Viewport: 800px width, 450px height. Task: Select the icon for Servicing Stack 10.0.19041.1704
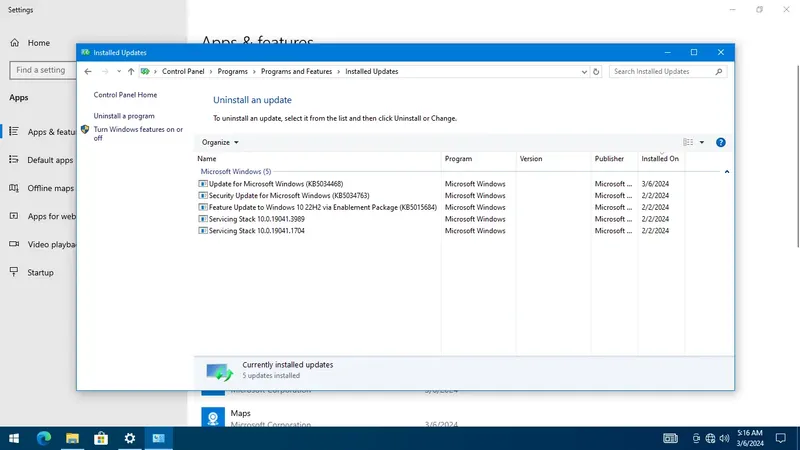click(203, 231)
